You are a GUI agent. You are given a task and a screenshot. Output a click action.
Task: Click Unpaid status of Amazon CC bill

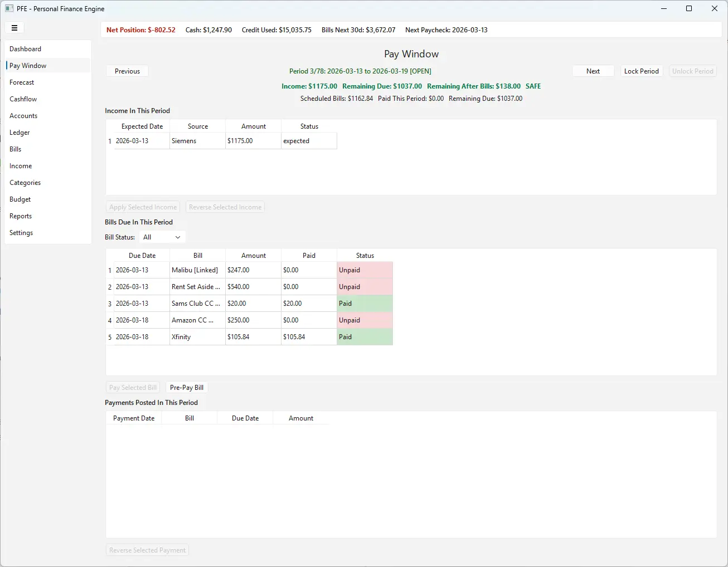pos(365,320)
